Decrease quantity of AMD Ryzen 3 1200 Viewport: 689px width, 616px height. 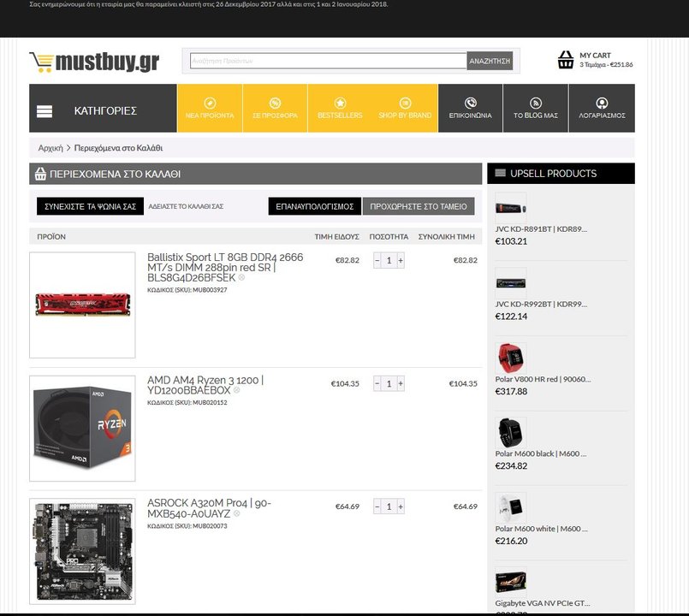click(377, 383)
